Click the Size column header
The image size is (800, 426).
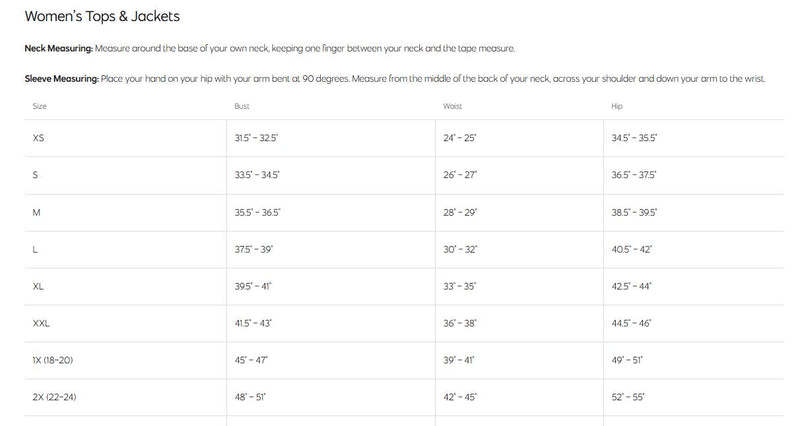(x=39, y=106)
